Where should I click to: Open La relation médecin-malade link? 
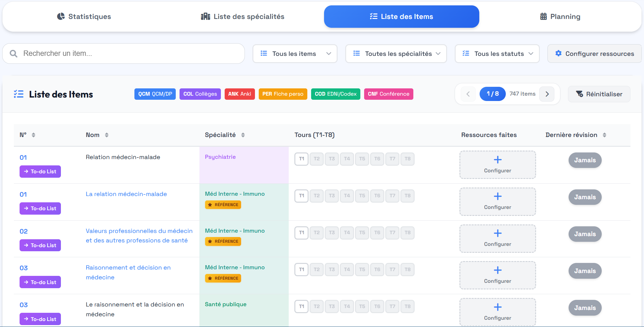126,194
